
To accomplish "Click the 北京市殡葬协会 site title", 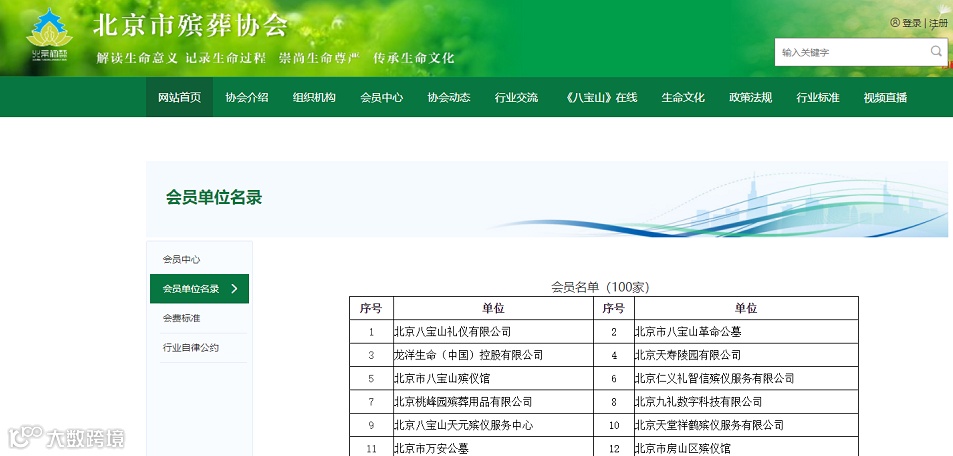I will point(190,25).
